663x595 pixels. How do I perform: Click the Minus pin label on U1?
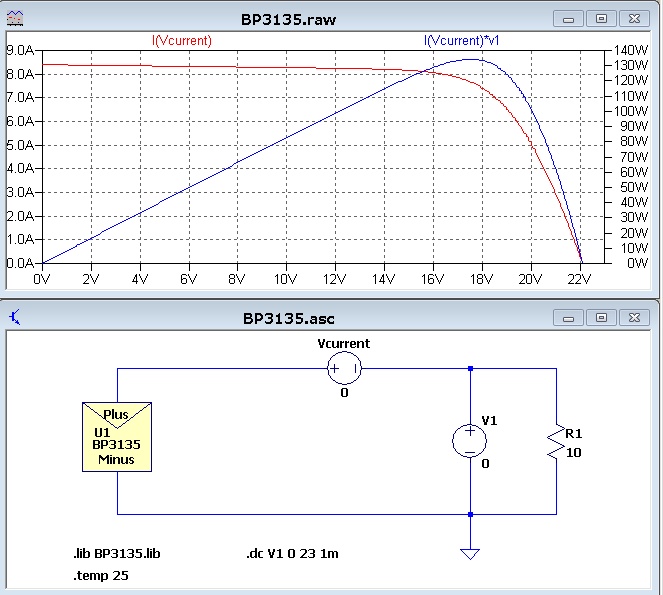[x=116, y=460]
